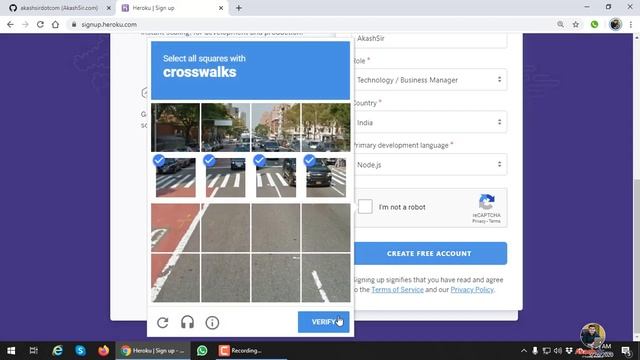
Task: Go back in browser history
Action: click(x=10, y=24)
